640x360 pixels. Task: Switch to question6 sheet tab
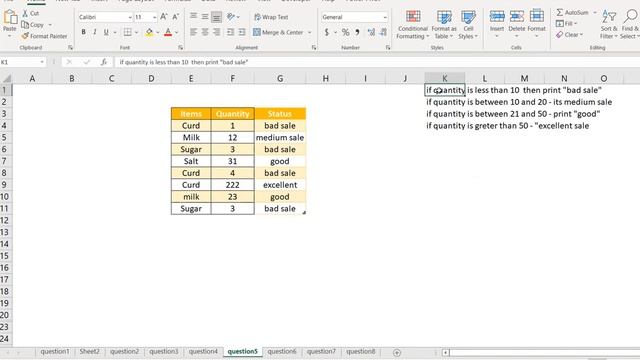(x=282, y=351)
